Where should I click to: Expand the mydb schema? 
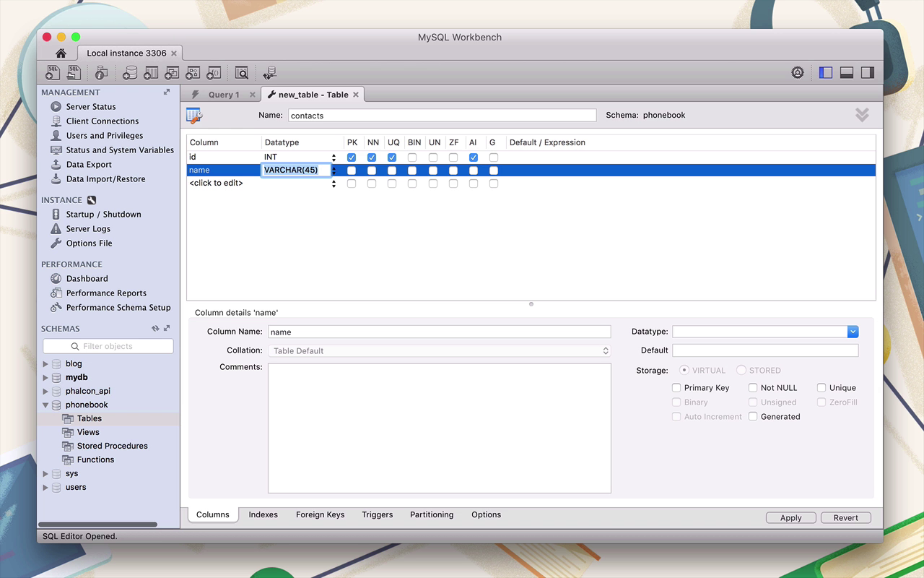coord(45,377)
